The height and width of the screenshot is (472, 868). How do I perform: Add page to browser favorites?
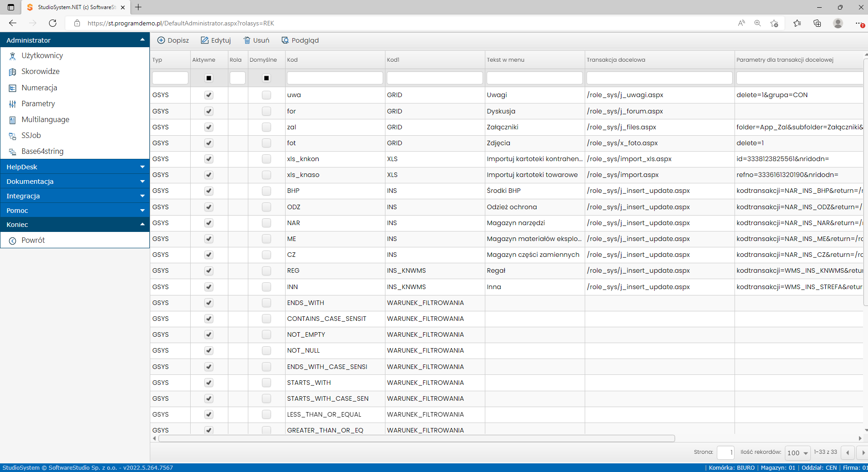[x=774, y=23]
